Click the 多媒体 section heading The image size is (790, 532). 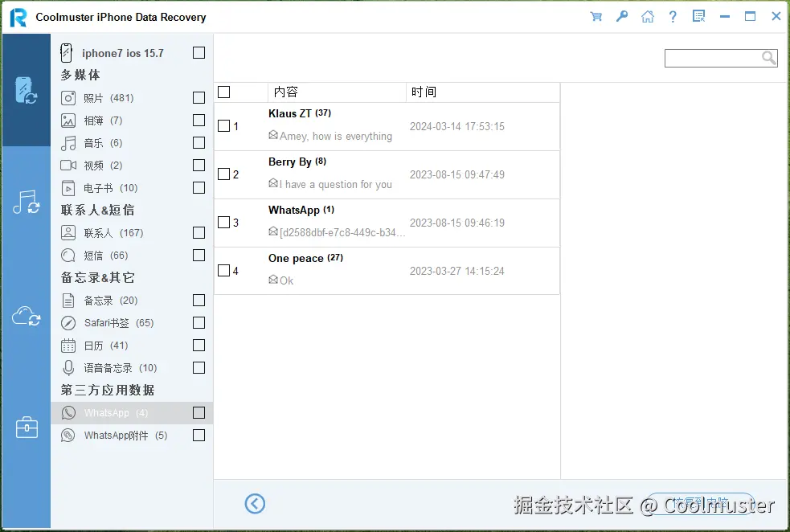(x=80, y=75)
